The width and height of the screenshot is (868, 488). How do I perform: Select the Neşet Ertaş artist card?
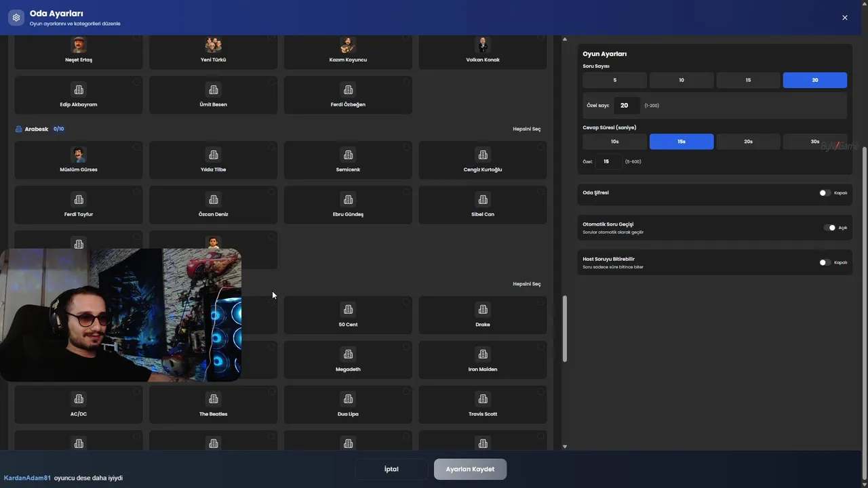click(x=79, y=52)
